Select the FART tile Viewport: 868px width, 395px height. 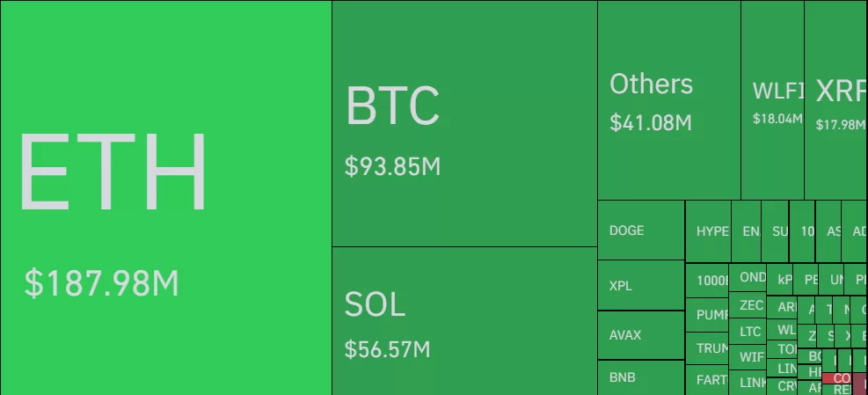tap(707, 380)
